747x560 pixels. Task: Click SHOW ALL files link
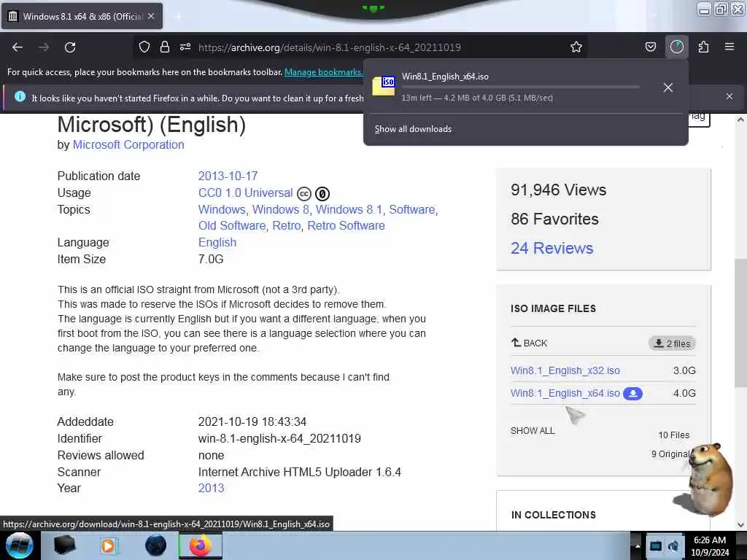pos(533,431)
